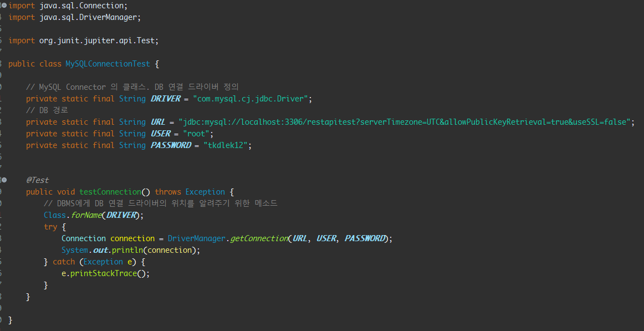644x331 pixels.
Task: Select the org.junit.jupiter.api.Test import
Action: (x=83, y=40)
